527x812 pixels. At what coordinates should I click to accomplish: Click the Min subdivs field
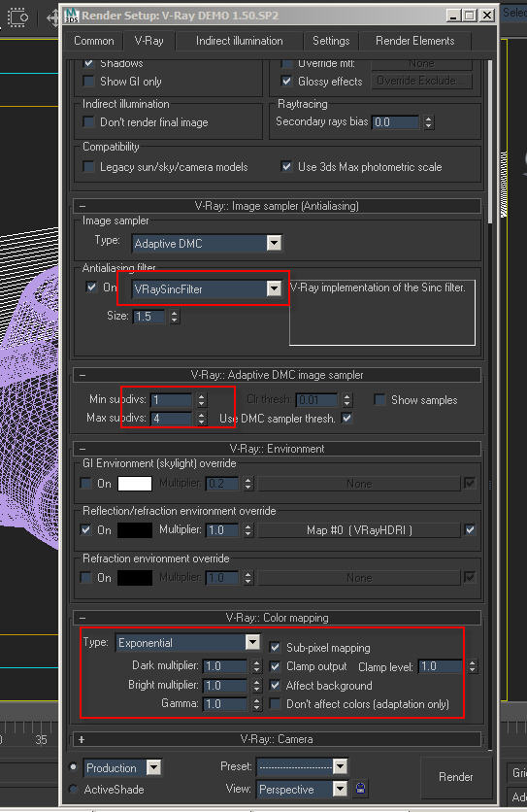(x=173, y=400)
